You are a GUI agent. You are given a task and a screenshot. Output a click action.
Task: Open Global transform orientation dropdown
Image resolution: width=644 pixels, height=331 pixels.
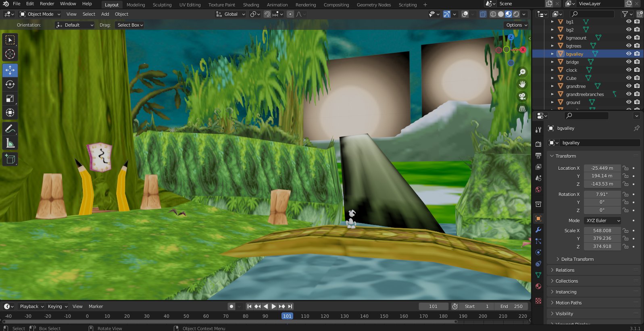[x=231, y=14]
